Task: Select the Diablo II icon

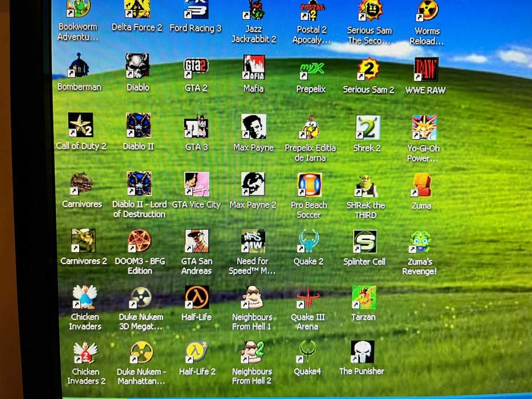Action: (x=139, y=125)
